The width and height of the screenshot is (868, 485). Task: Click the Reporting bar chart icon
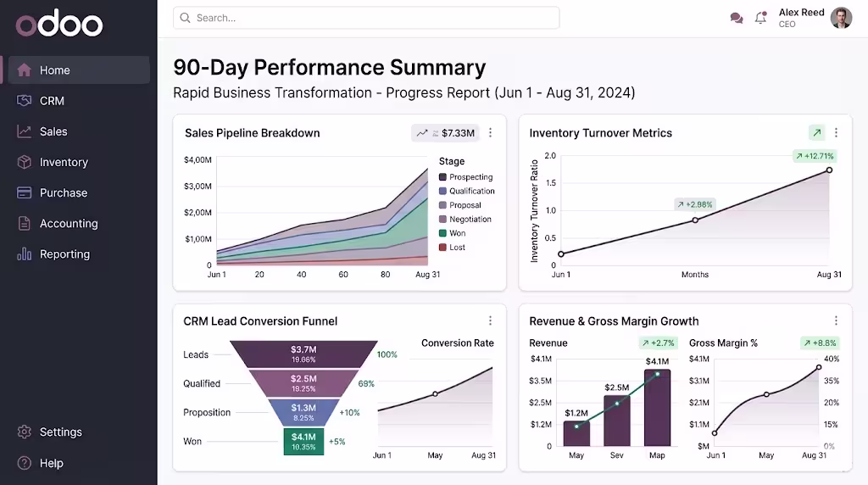[x=24, y=254]
